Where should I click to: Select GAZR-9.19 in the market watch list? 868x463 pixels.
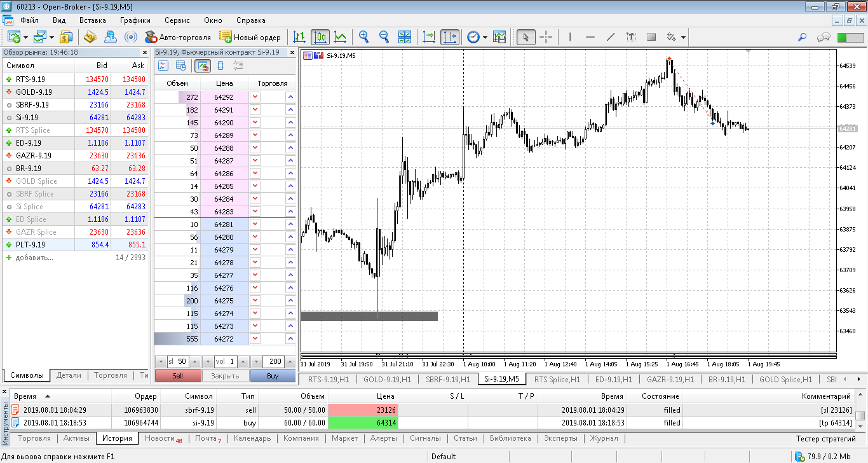point(34,156)
